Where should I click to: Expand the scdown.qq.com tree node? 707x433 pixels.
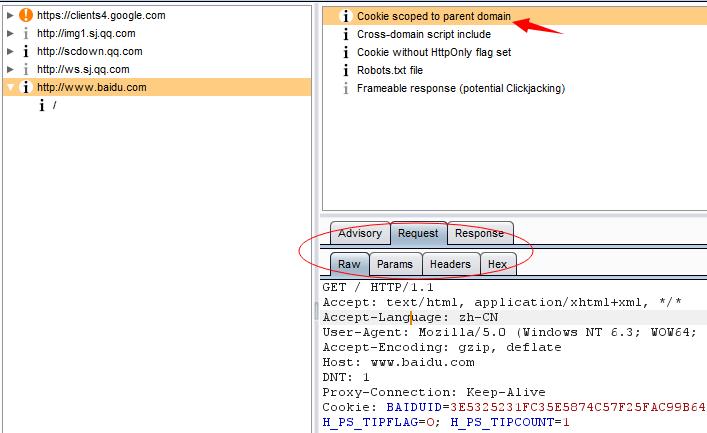point(10,51)
